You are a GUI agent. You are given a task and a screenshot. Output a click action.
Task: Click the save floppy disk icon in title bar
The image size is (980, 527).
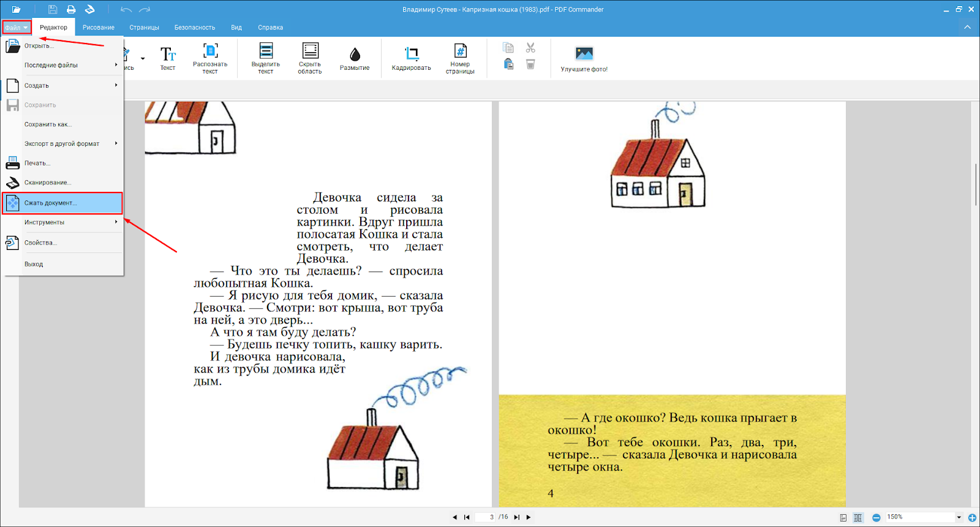(x=53, y=9)
